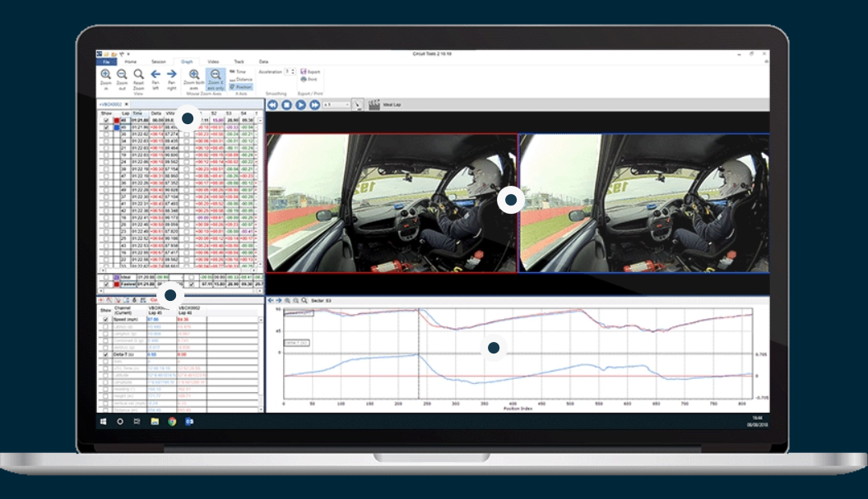This screenshot has height=499, width=868.
Task: Set X axis to Position
Action: tap(241, 87)
